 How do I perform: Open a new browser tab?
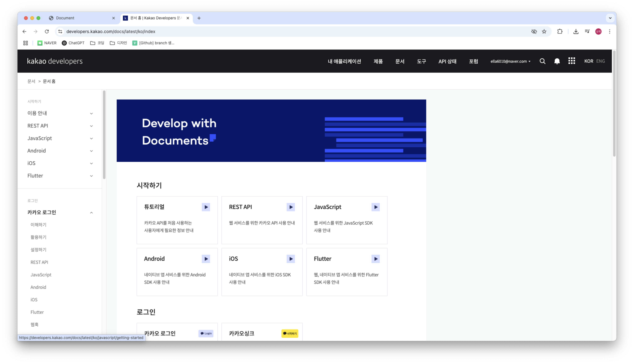click(x=199, y=18)
